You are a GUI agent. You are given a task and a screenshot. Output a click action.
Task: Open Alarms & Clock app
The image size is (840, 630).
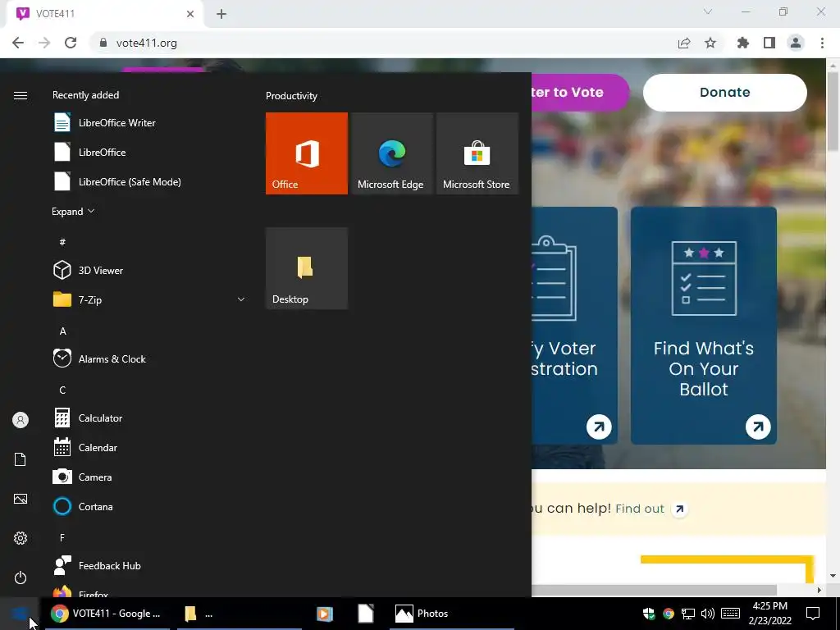coord(149,359)
